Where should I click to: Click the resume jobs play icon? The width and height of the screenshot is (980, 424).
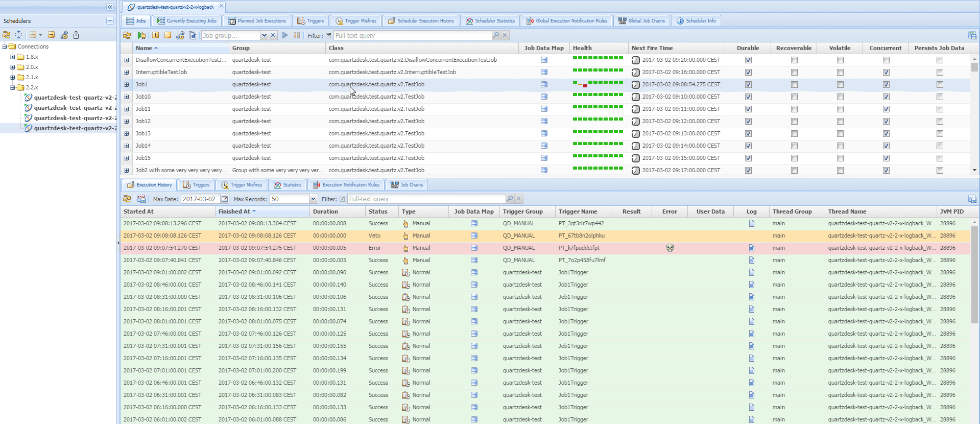pos(284,35)
